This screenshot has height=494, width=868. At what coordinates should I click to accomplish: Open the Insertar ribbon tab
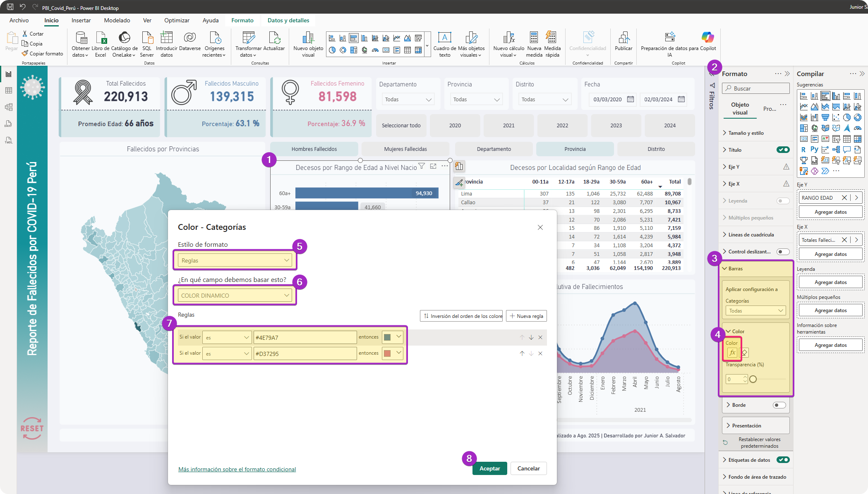(81, 20)
